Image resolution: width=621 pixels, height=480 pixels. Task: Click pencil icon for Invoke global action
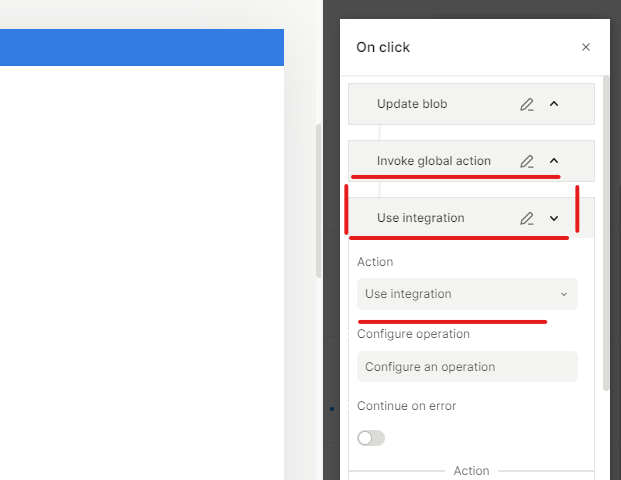(x=527, y=161)
